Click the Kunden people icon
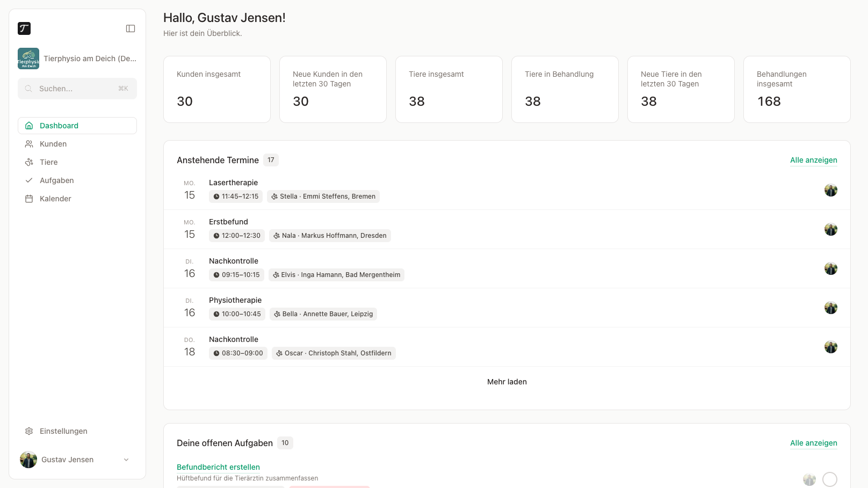Image resolution: width=868 pixels, height=488 pixels. pyautogui.click(x=29, y=144)
